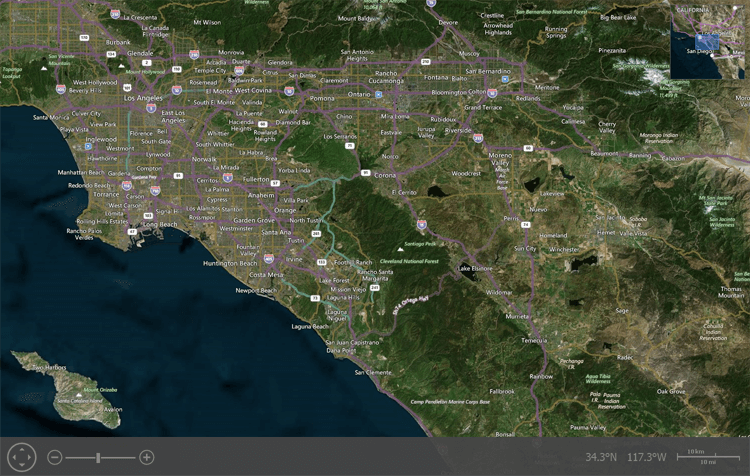
Task: Click the San Bernardino label
Action: coord(488,71)
